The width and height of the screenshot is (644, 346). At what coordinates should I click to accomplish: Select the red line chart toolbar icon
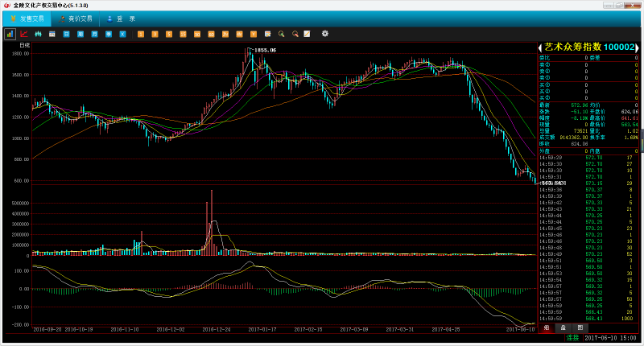pos(24,34)
